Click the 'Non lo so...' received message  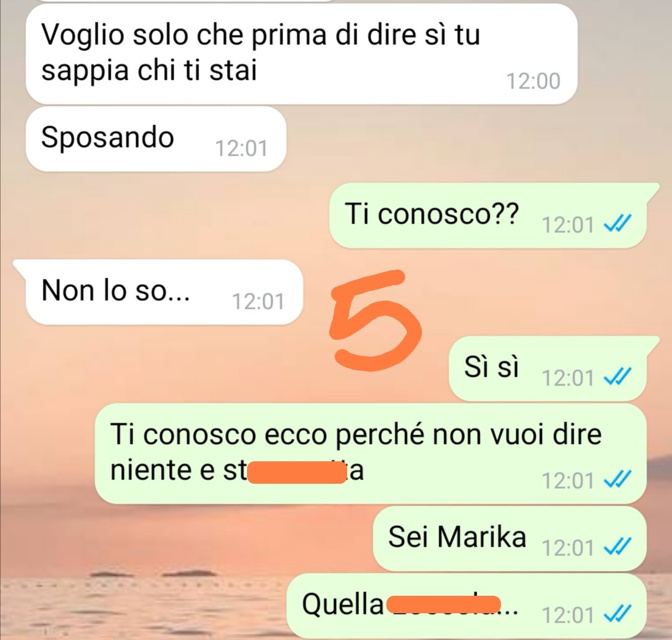click(x=164, y=291)
